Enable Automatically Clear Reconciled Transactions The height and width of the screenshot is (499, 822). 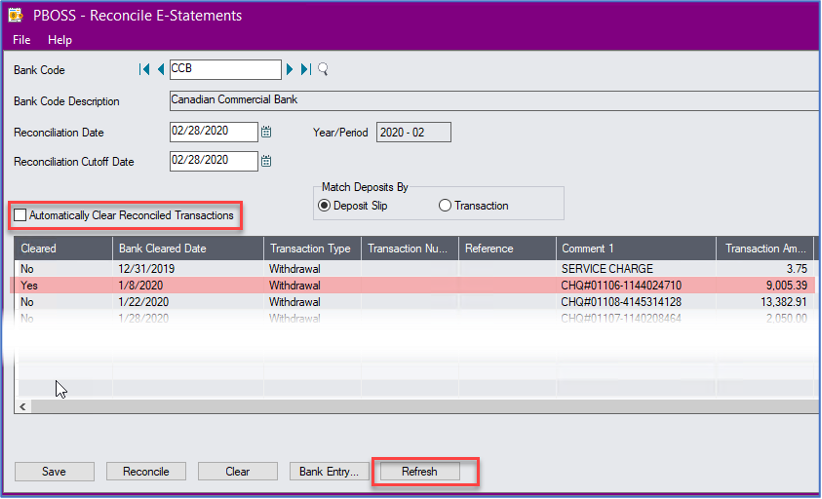[20, 215]
